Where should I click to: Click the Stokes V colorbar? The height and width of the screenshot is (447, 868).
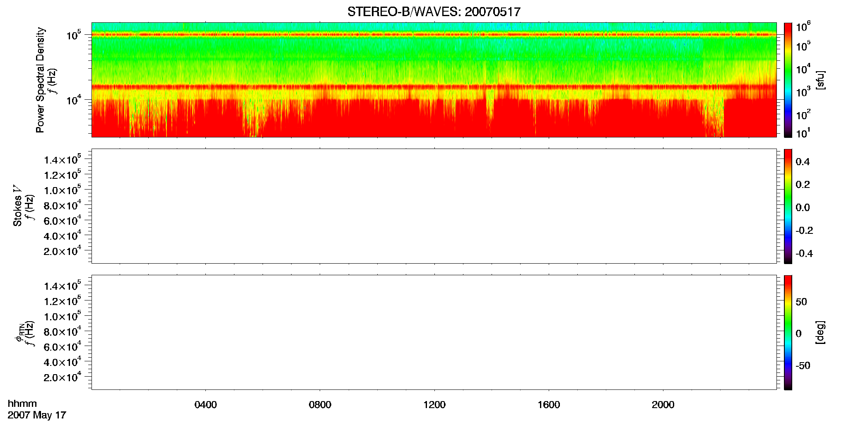tap(788, 206)
